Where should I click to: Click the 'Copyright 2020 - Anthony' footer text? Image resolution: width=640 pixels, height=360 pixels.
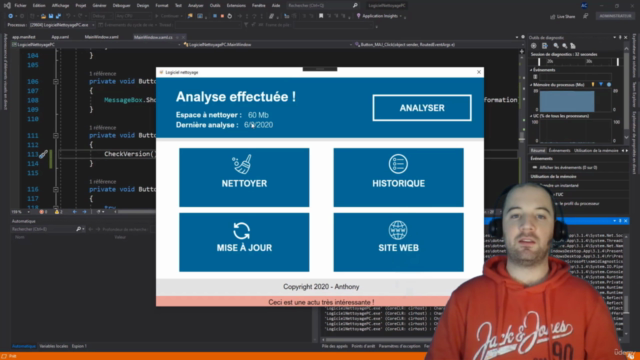321,287
